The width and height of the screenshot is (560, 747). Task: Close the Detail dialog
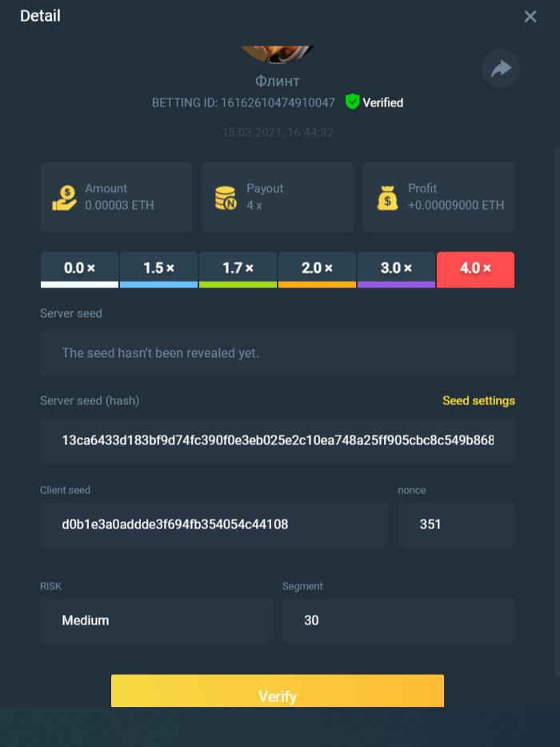530,16
